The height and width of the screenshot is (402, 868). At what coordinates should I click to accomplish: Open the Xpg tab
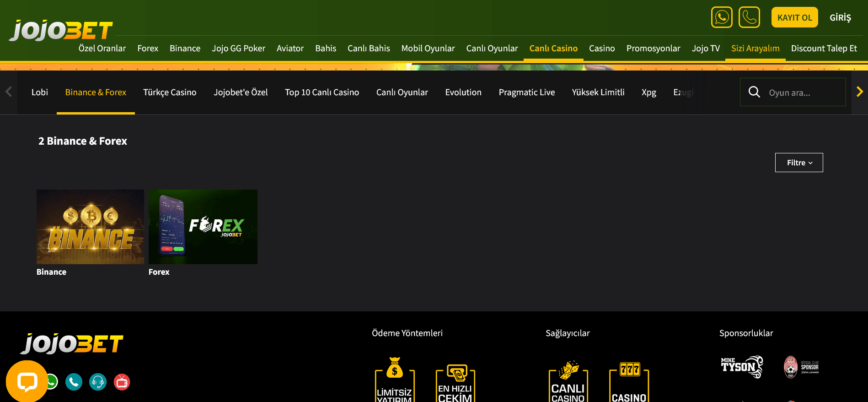[649, 92]
